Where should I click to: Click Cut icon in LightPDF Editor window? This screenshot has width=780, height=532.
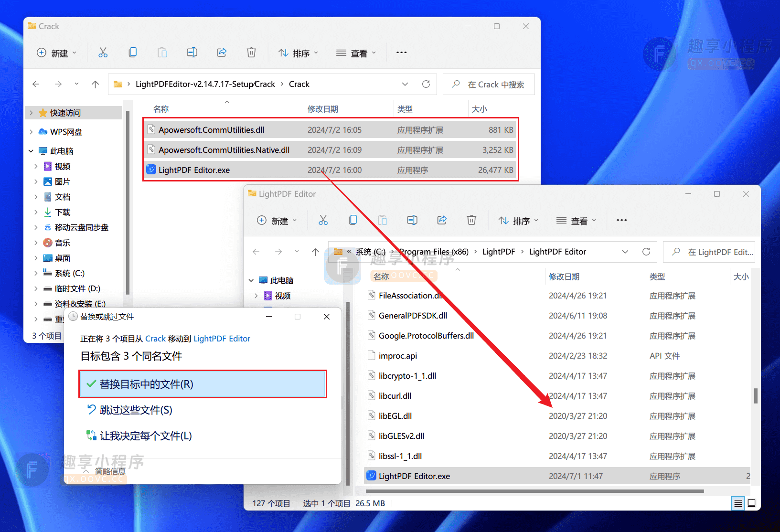point(323,220)
